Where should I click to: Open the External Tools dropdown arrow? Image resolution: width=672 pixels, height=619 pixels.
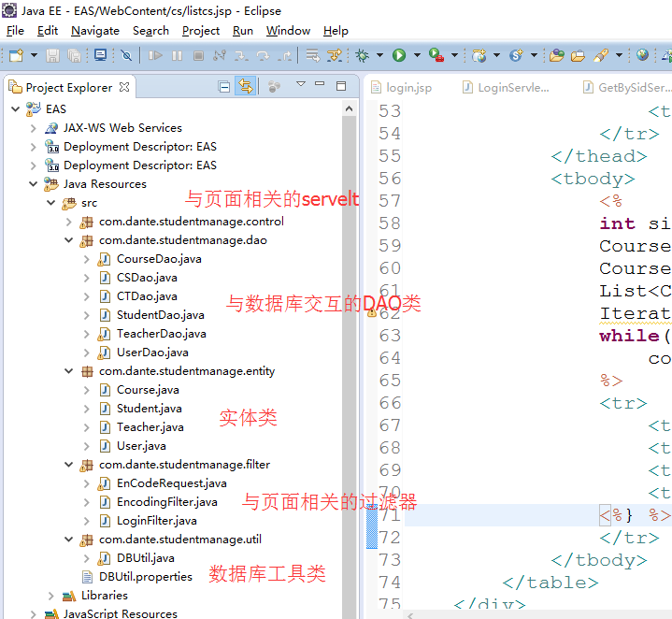coord(455,55)
